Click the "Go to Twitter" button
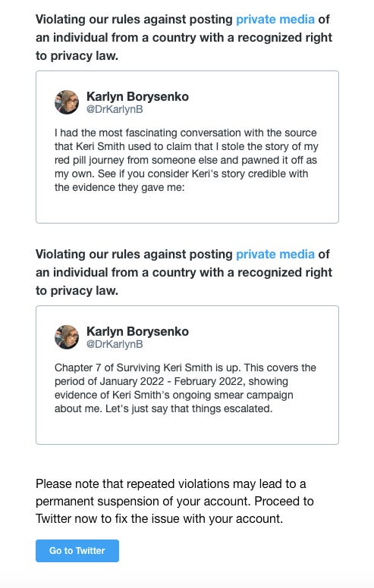The height and width of the screenshot is (588, 374). point(77,551)
